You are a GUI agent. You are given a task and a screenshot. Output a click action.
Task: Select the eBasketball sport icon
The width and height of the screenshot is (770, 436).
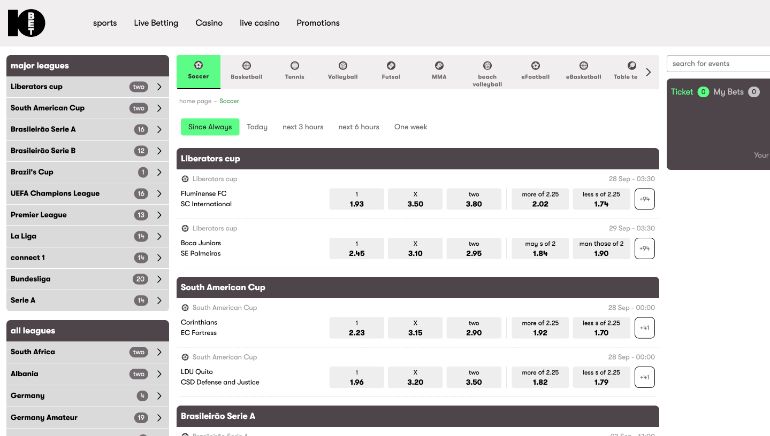[583, 71]
